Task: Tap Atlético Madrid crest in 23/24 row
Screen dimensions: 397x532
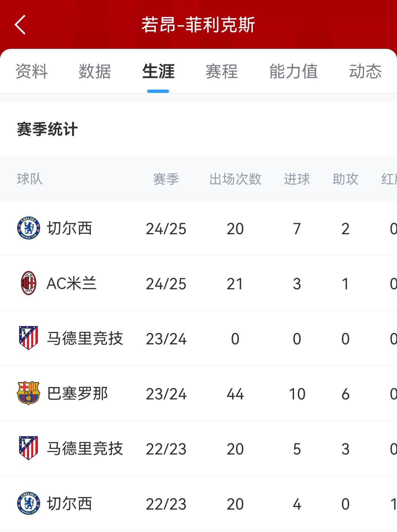Action: 28,338
